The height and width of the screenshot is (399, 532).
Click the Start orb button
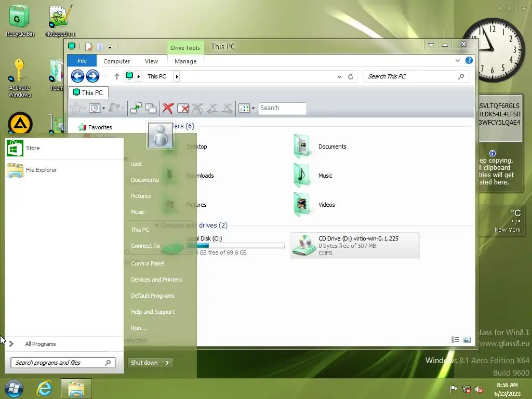[14, 389]
